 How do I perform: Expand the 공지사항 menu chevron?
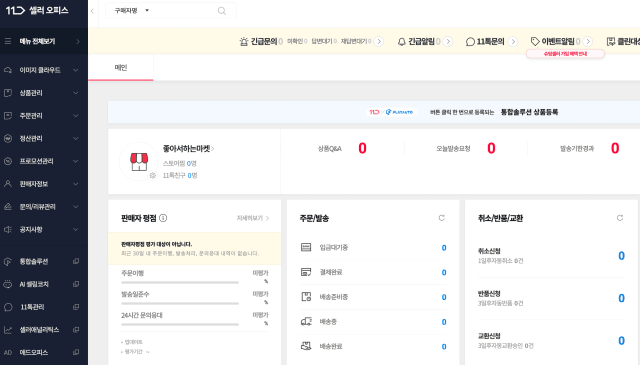click(x=76, y=229)
